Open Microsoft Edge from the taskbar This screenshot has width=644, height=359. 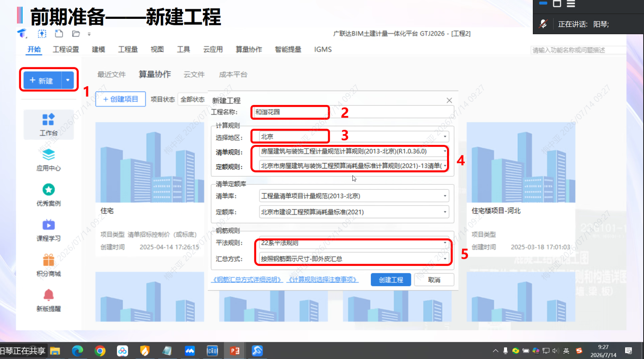click(77, 351)
